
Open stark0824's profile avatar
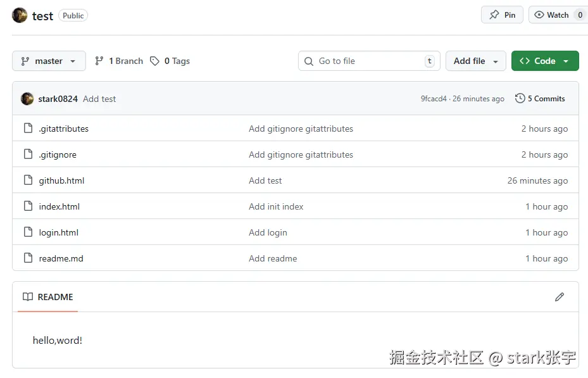pos(26,99)
